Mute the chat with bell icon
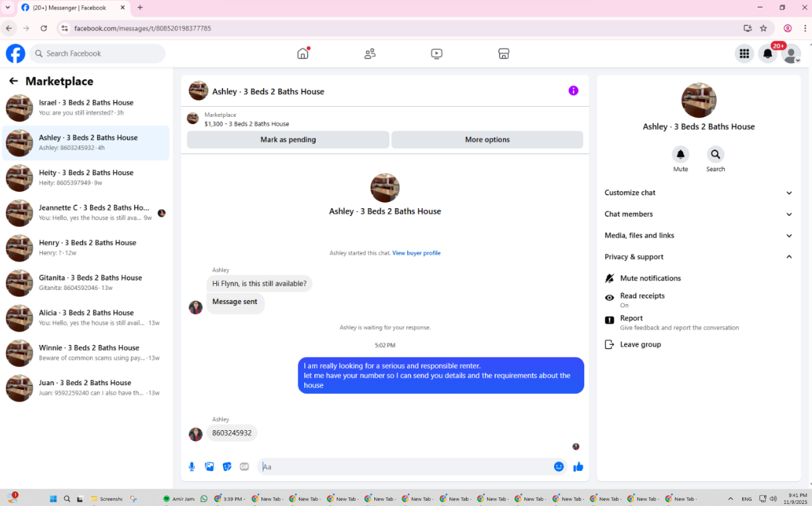812x506 pixels. (x=680, y=154)
